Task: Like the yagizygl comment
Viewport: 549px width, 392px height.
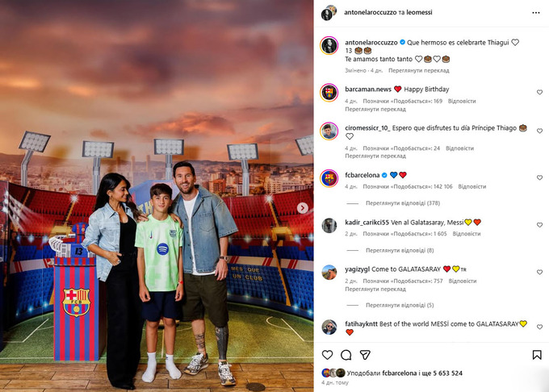Action: coord(539,272)
